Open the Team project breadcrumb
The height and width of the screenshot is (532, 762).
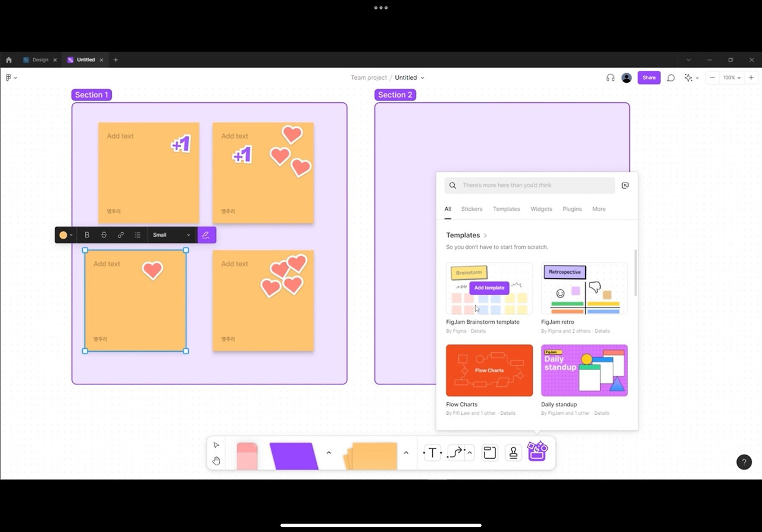368,78
